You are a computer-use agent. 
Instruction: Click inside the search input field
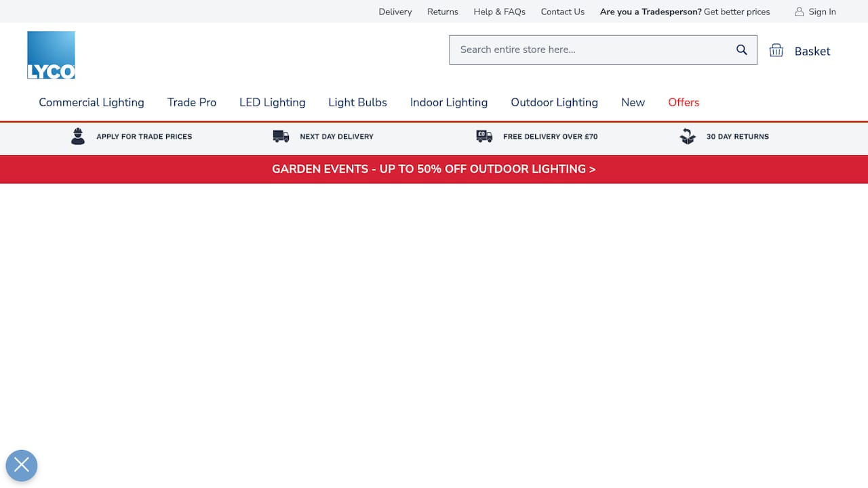point(583,49)
